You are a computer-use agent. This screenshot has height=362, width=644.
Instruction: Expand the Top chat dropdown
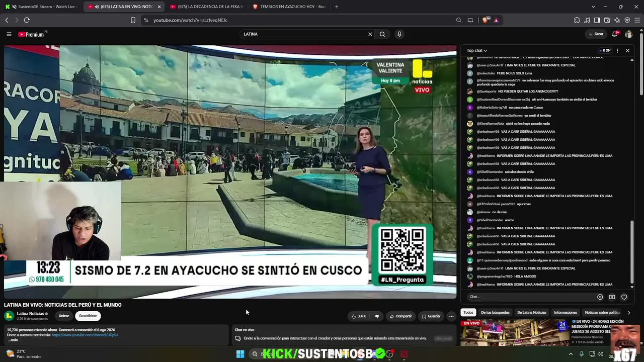pyautogui.click(x=476, y=51)
